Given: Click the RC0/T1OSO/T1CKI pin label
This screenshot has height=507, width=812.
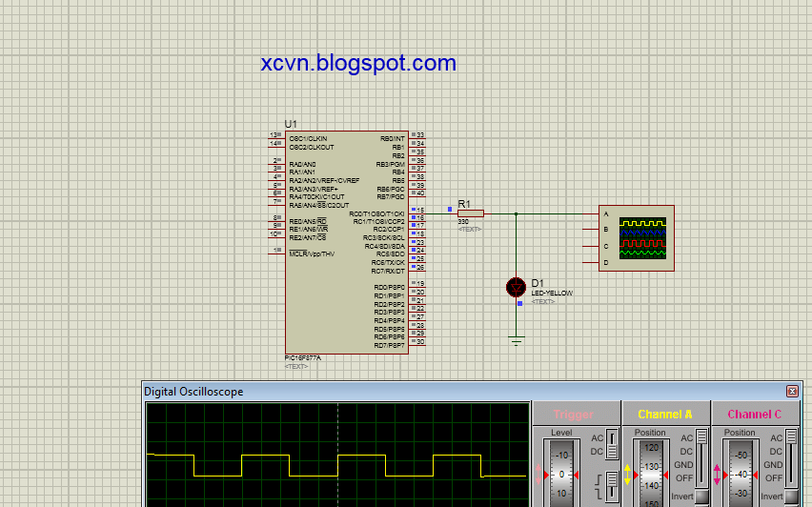Looking at the screenshot, I should tap(376, 213).
